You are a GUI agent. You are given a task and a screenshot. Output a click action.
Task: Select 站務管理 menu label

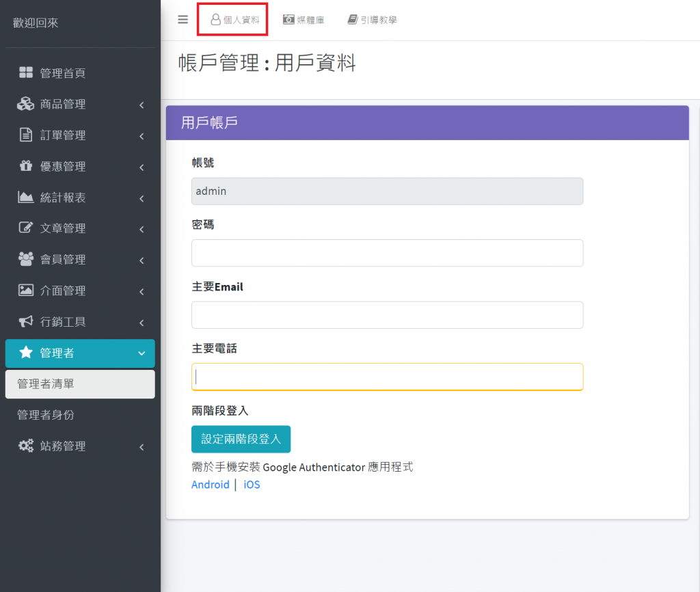pos(63,446)
